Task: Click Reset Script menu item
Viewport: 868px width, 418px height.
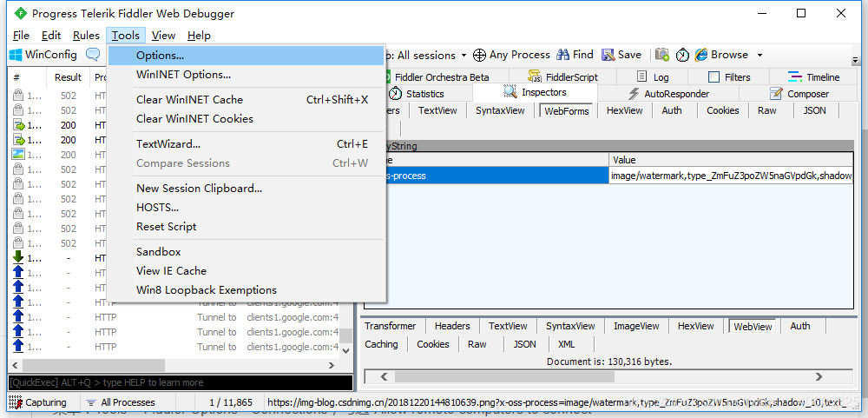Action: [x=247, y=226]
